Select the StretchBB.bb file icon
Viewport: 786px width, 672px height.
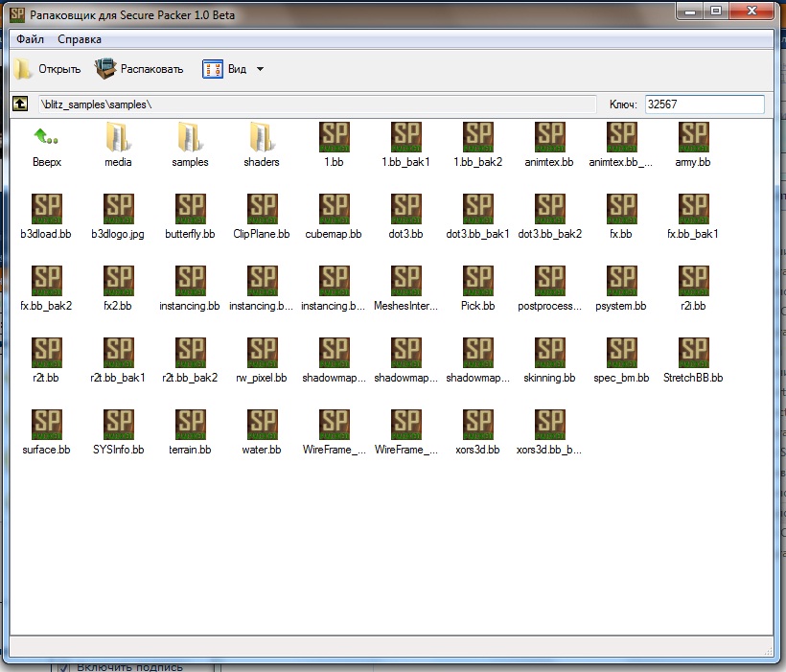693,353
